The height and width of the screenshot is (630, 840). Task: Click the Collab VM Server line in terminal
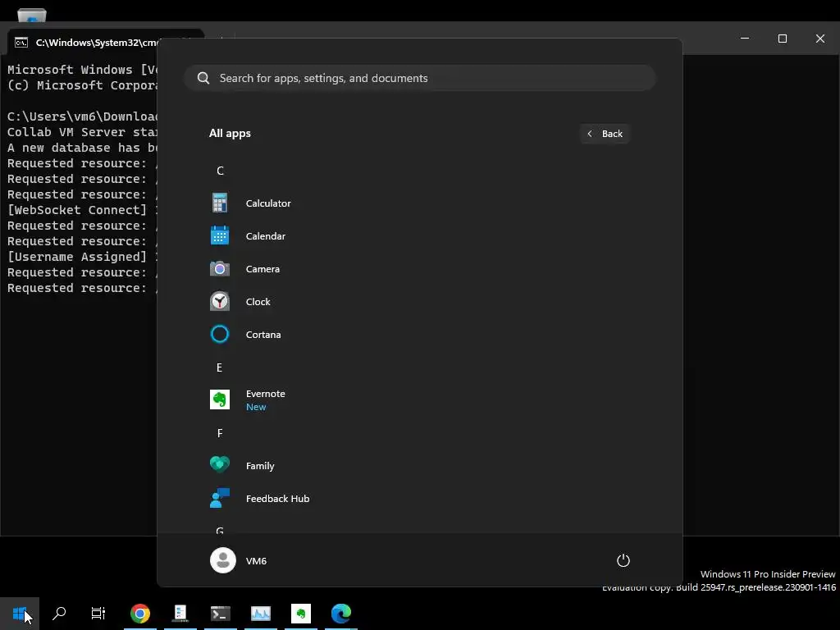[82, 132]
